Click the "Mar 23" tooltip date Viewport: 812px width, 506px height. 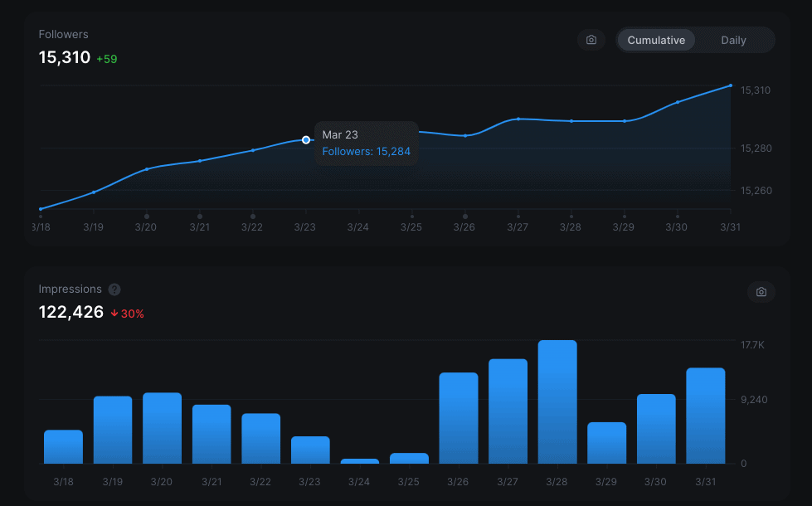(x=340, y=134)
